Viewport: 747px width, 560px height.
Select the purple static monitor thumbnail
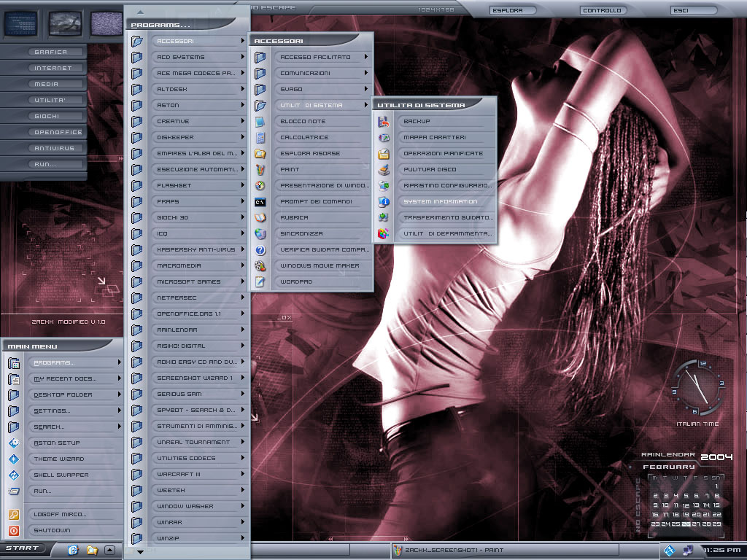107,23
